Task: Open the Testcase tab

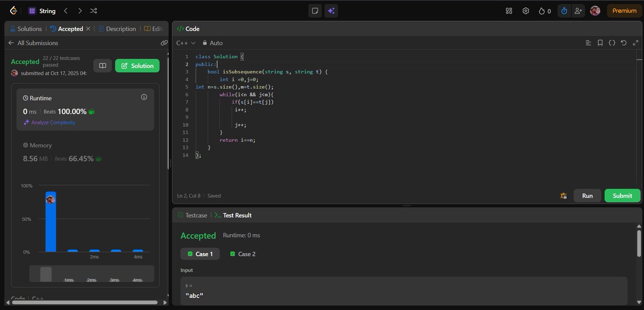Action: click(192, 215)
